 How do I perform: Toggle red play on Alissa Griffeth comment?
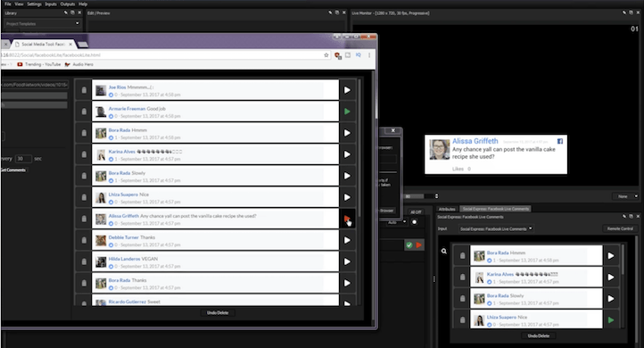(x=347, y=219)
